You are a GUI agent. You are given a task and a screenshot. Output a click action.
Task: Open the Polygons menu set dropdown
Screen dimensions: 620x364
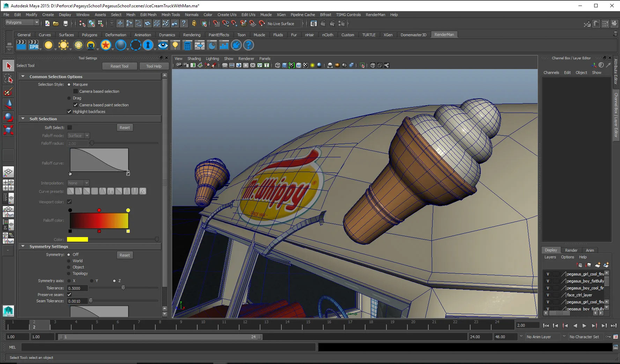22,22
